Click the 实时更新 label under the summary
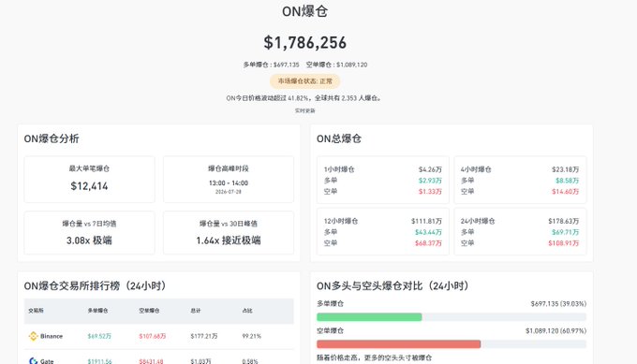The height and width of the screenshot is (364, 637). 305,110
